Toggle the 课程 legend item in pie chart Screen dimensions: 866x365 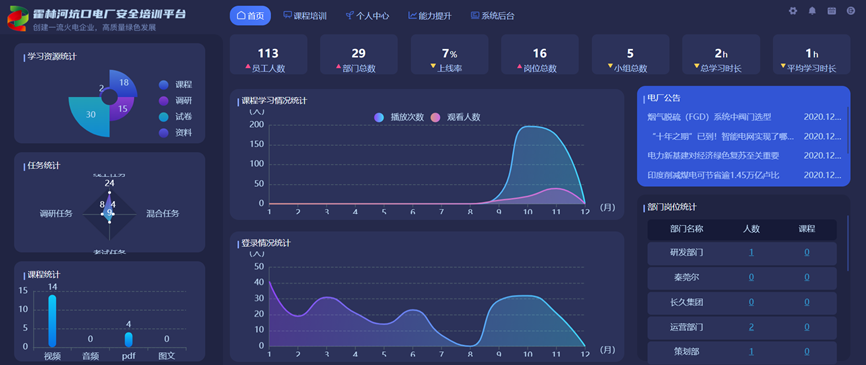pos(175,84)
